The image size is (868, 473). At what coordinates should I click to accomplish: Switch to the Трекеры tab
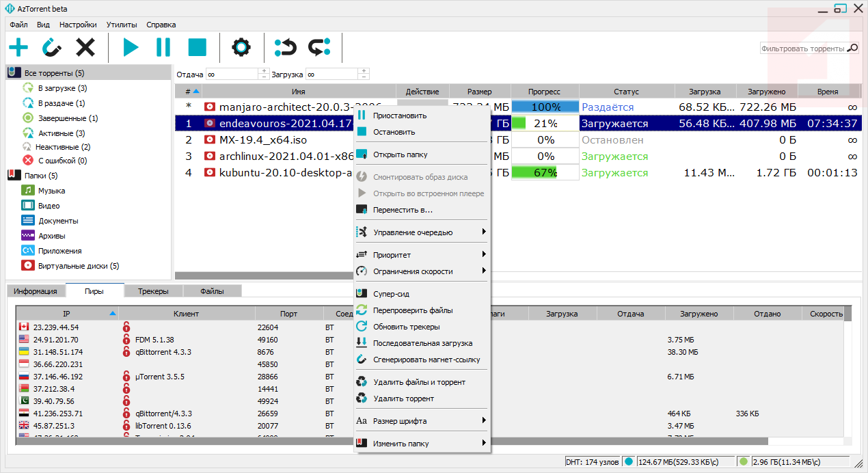pyautogui.click(x=153, y=291)
